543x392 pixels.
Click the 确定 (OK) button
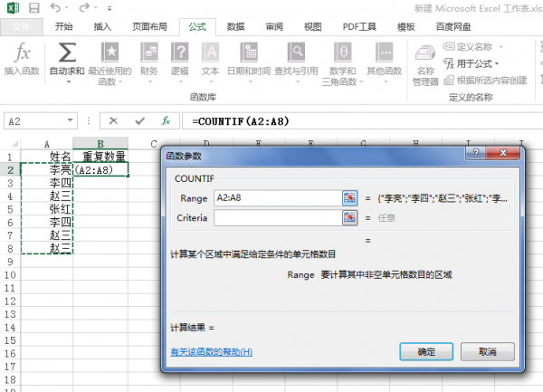coord(426,352)
